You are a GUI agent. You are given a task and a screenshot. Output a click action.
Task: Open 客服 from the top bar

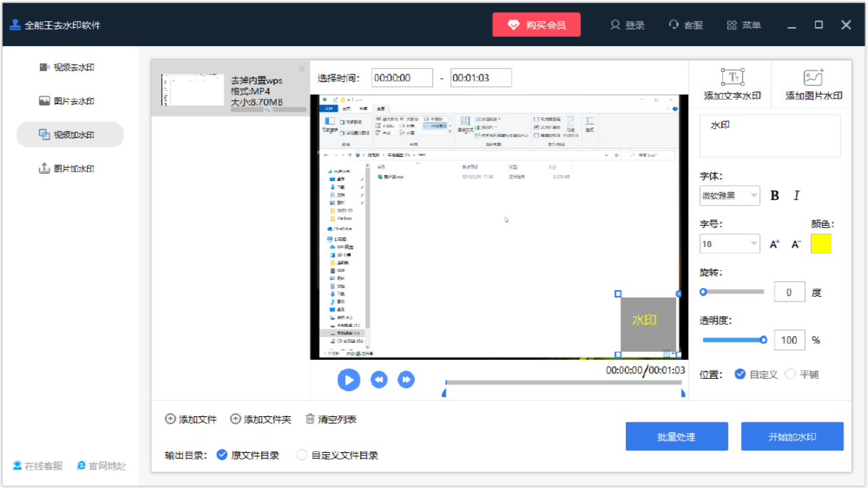point(686,25)
